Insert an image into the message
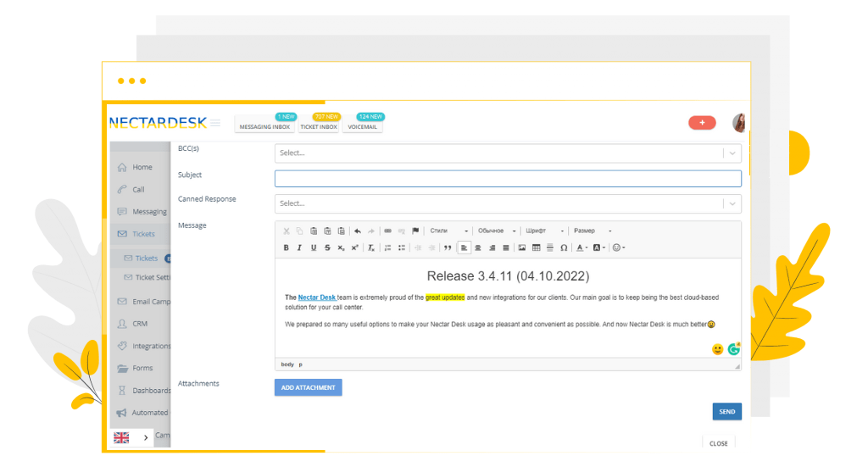 pos(522,247)
